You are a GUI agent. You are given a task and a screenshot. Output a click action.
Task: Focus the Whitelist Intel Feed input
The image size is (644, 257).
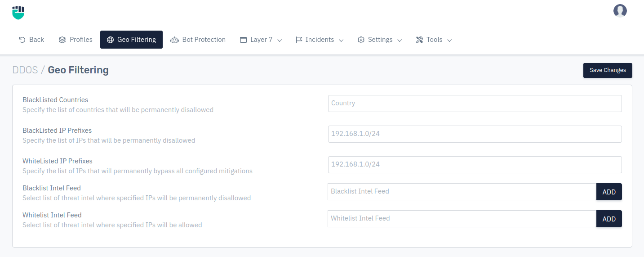coord(462,219)
